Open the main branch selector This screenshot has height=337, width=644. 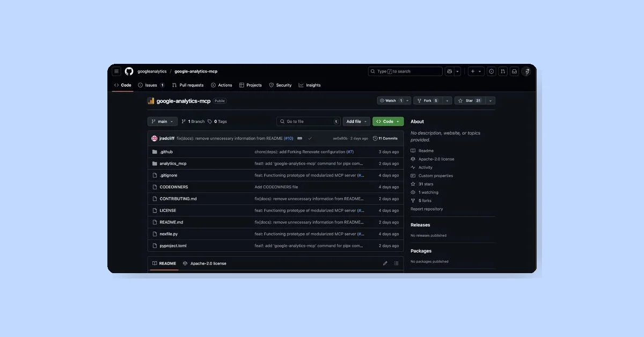(162, 122)
